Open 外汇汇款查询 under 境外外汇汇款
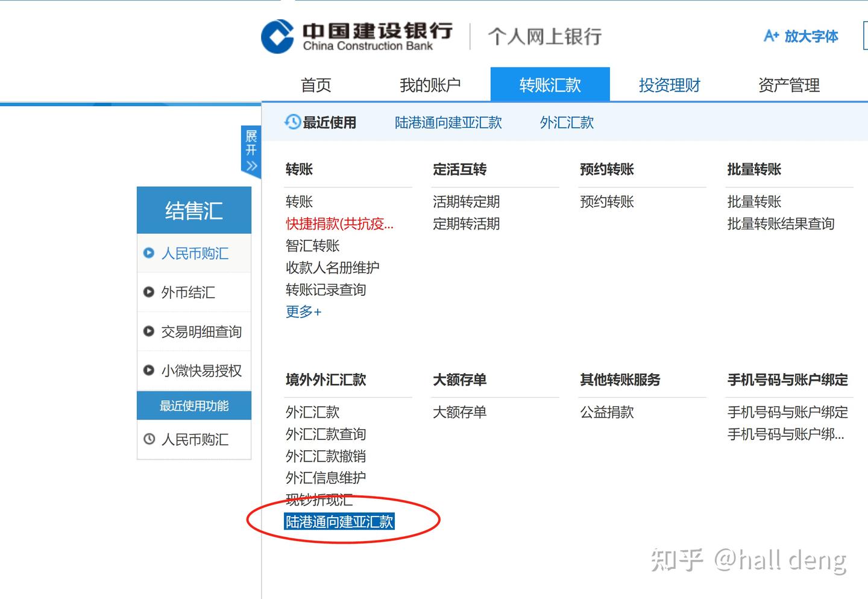868x599 pixels. [x=325, y=434]
